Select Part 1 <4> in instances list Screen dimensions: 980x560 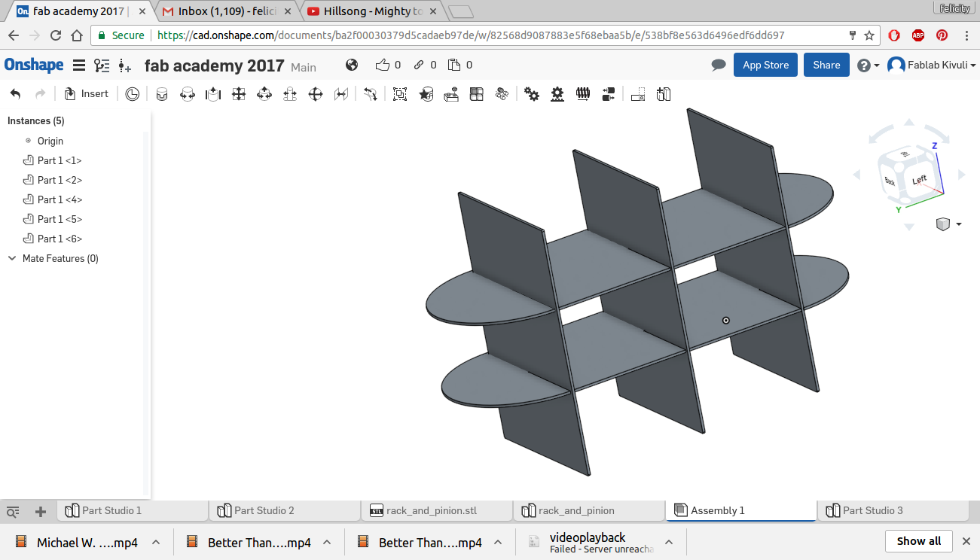click(60, 199)
